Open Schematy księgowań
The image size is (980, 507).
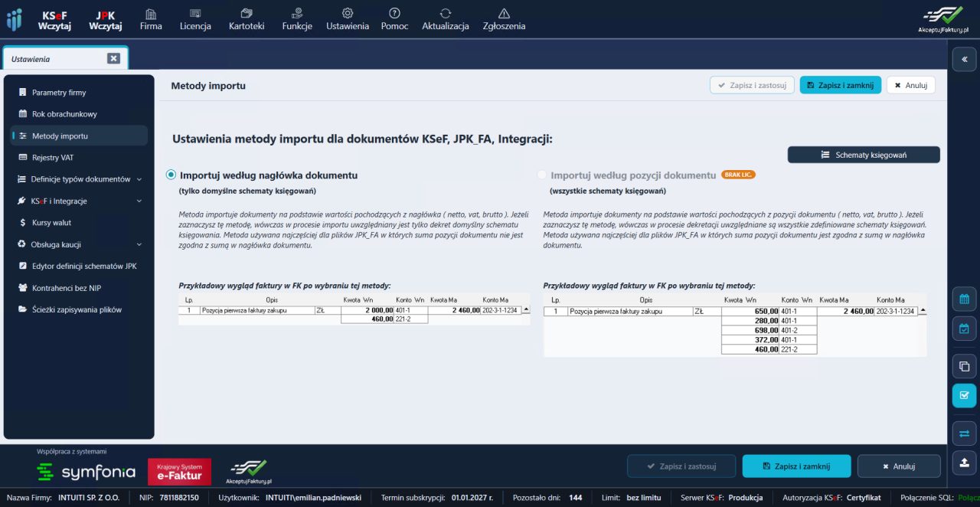tap(864, 155)
